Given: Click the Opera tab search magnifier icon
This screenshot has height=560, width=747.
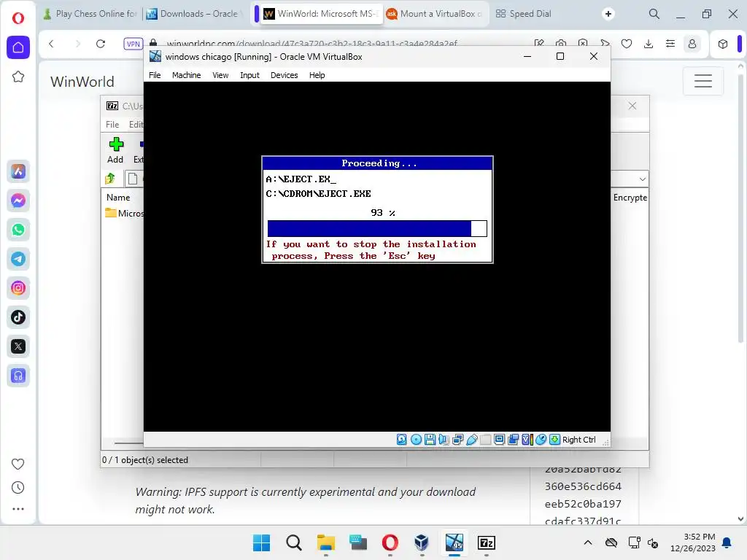Looking at the screenshot, I should tap(654, 14).
